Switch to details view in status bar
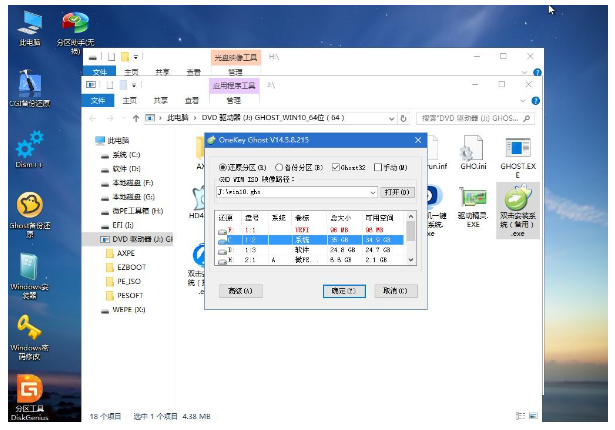This screenshot has height=430, width=615. [x=520, y=415]
